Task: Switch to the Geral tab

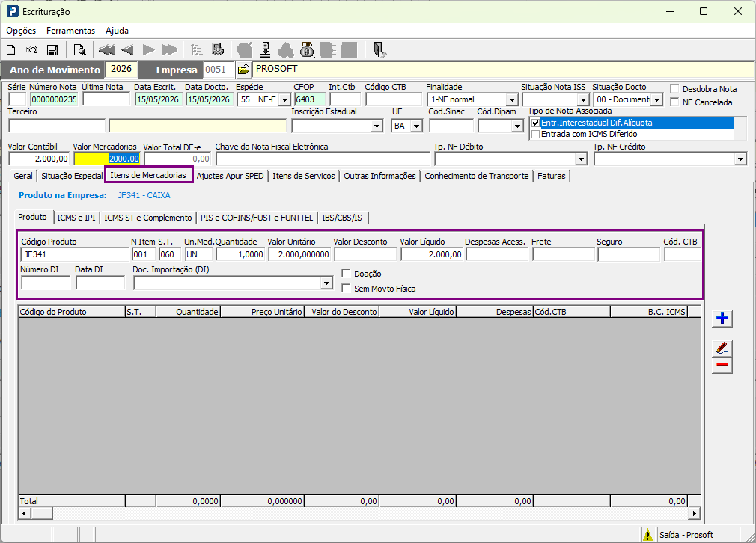Action: pyautogui.click(x=23, y=176)
